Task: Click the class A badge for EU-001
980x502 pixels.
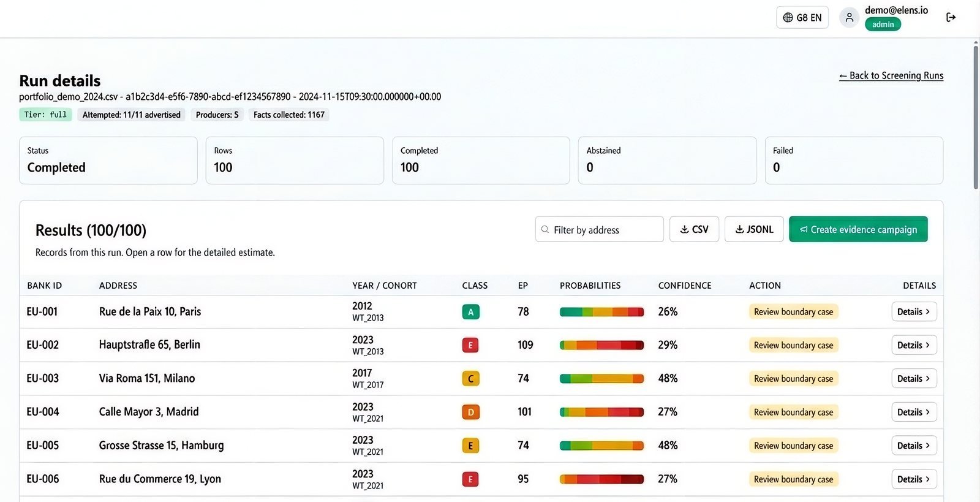Action: [x=470, y=312]
